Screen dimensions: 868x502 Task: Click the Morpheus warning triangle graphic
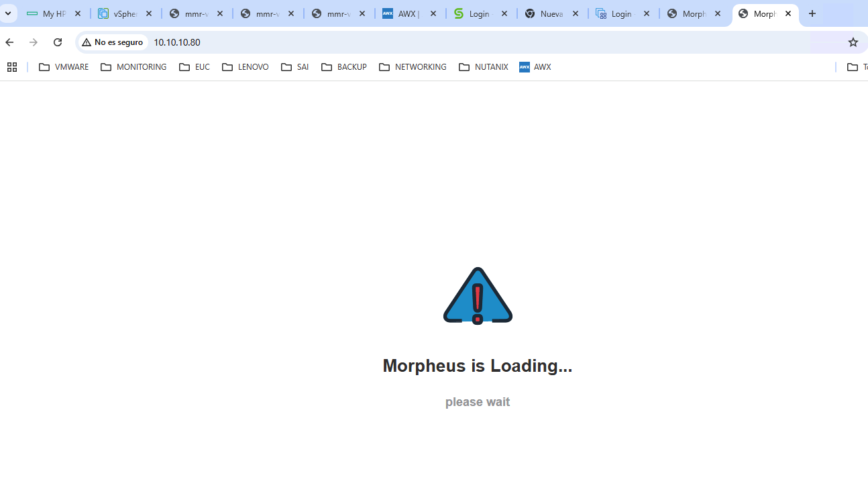[x=477, y=295]
